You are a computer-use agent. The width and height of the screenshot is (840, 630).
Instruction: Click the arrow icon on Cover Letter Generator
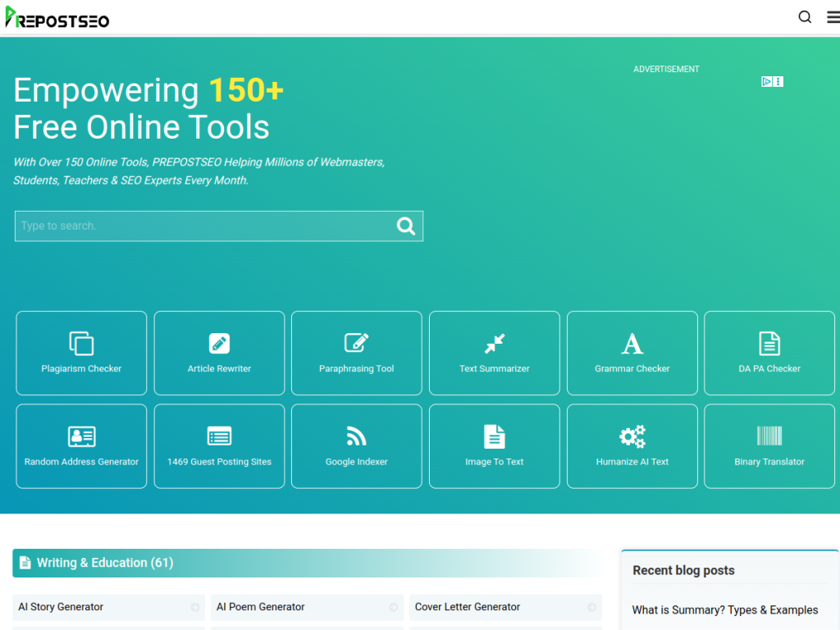click(x=592, y=607)
